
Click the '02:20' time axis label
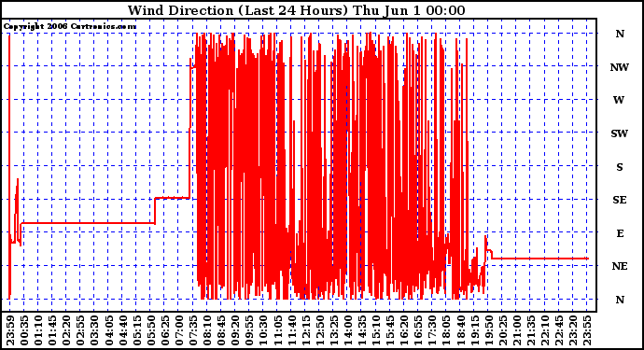[x=66, y=330]
